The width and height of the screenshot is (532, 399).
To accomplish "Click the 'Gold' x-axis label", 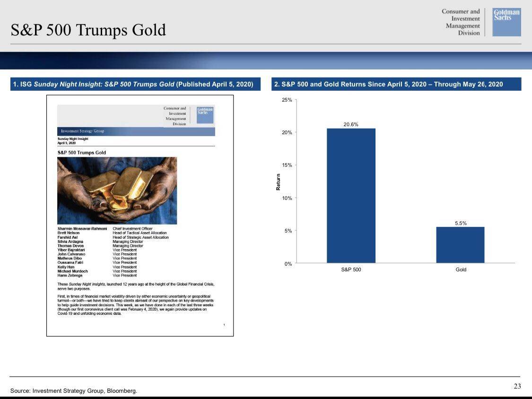I will click(461, 269).
